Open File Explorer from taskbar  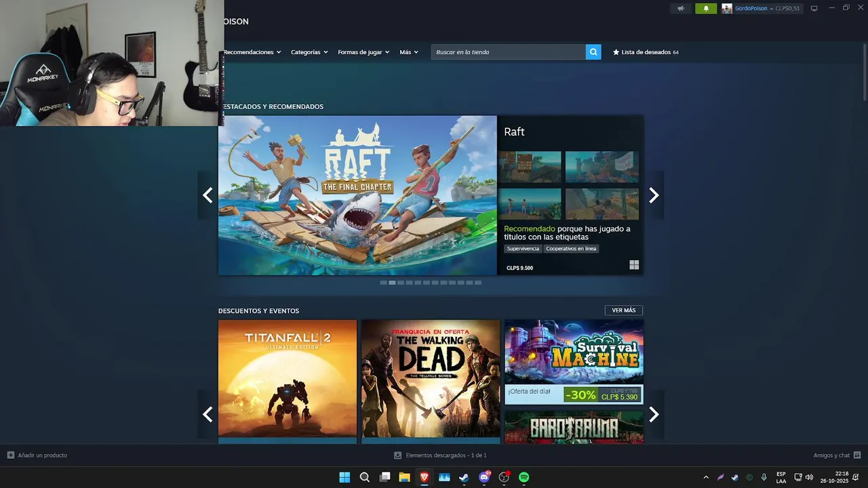coord(404,477)
